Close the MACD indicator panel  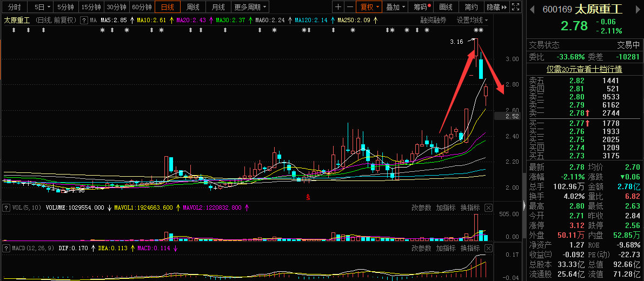(x=488, y=248)
